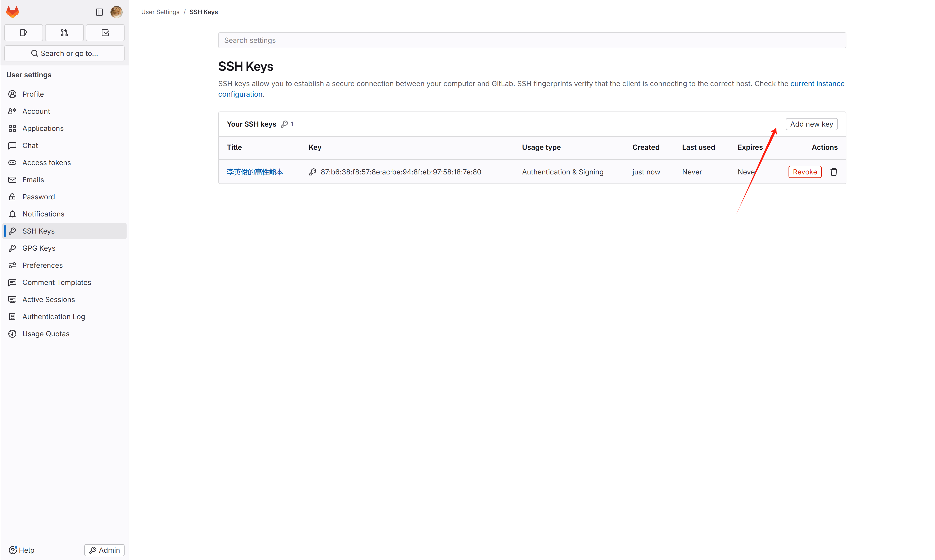Open the user avatar menu
Viewport: 935px width, 560px height.
(x=116, y=12)
